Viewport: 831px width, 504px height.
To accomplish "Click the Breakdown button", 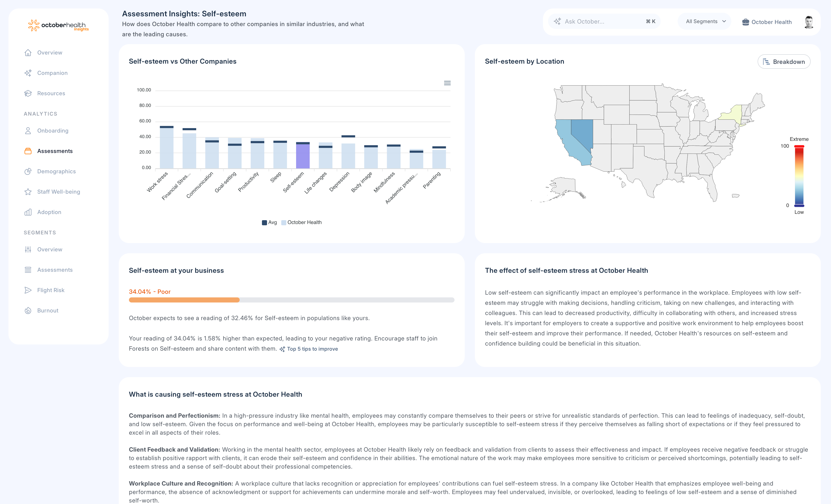I will (x=784, y=62).
